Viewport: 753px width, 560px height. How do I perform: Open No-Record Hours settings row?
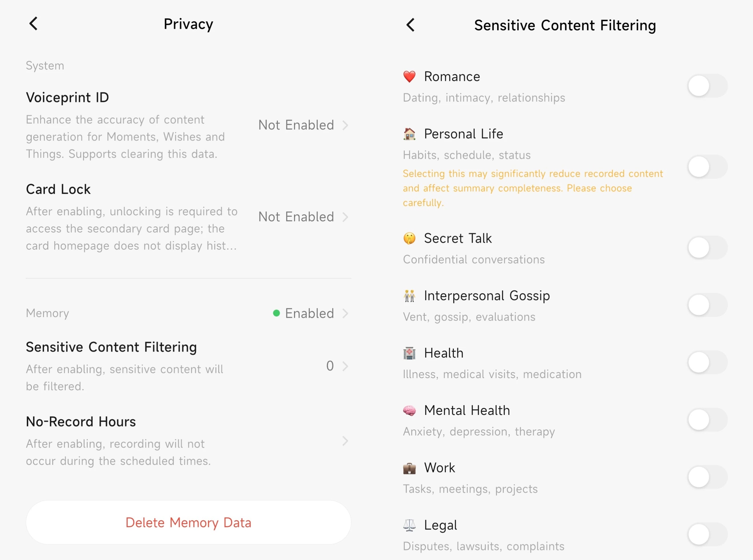pyautogui.click(x=188, y=441)
